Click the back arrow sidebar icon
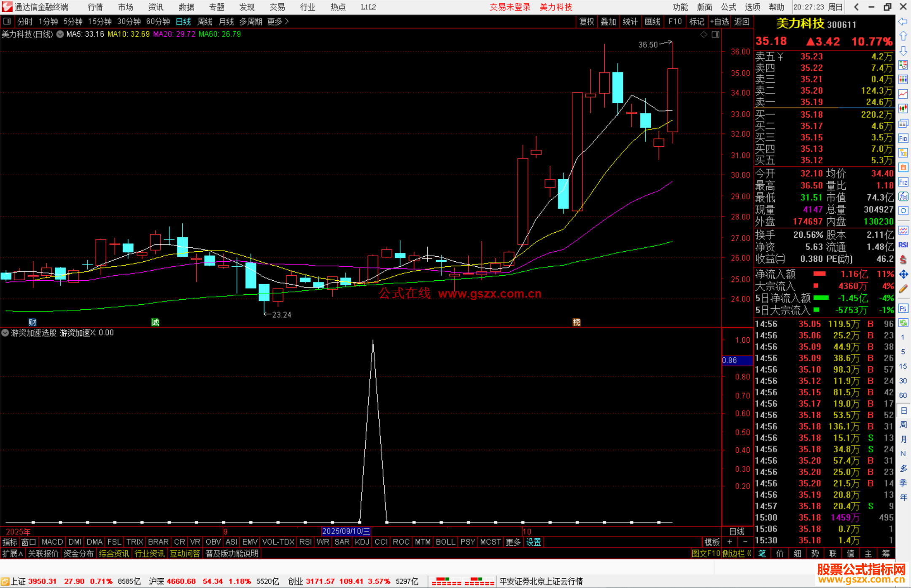The image size is (911, 588). (x=903, y=21)
